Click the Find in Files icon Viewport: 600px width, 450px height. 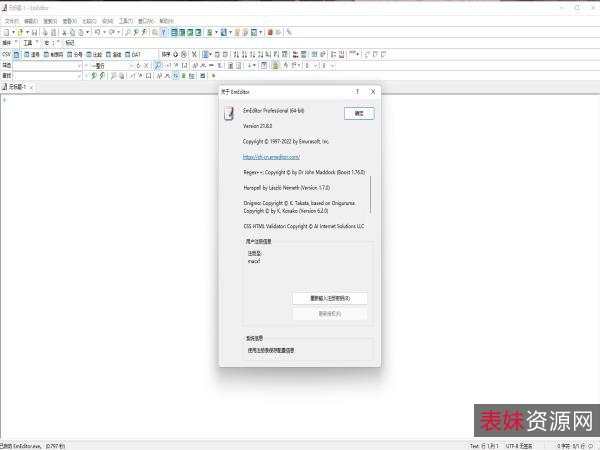coord(155,33)
